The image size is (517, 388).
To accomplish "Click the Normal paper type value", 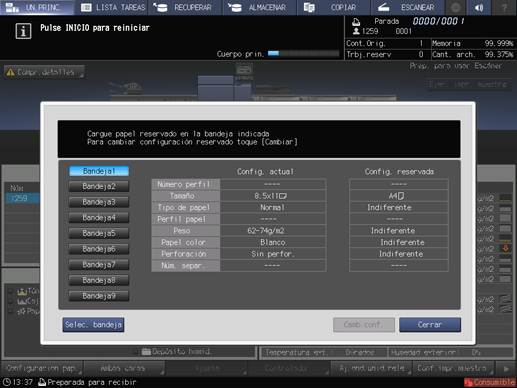I will (x=272, y=208).
